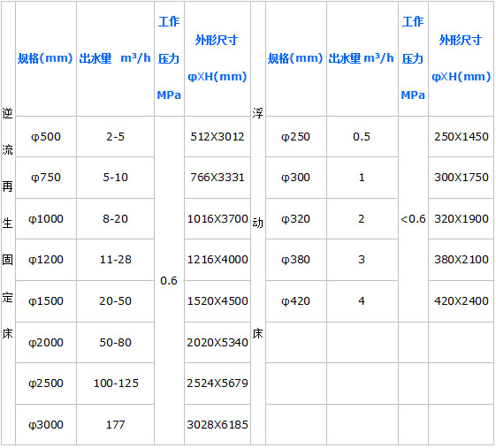
Task: Select the 1016X3700 dimension cell
Action: point(217,219)
